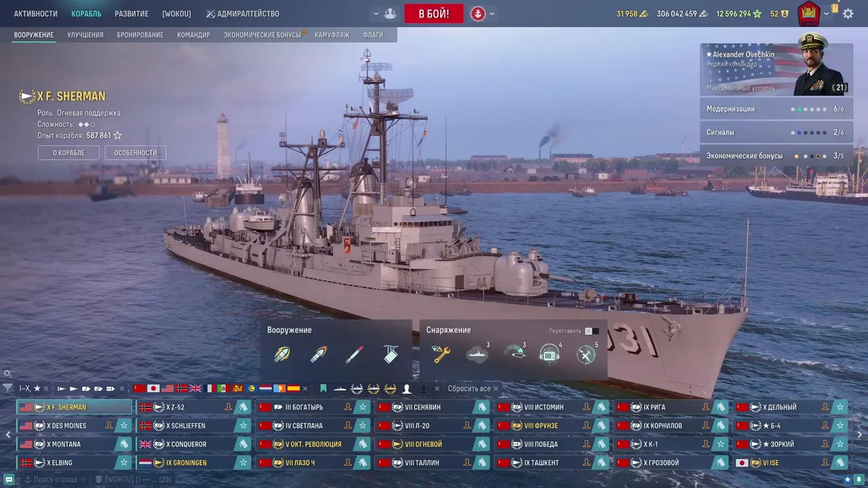Page ship carousel to the right

click(x=860, y=435)
